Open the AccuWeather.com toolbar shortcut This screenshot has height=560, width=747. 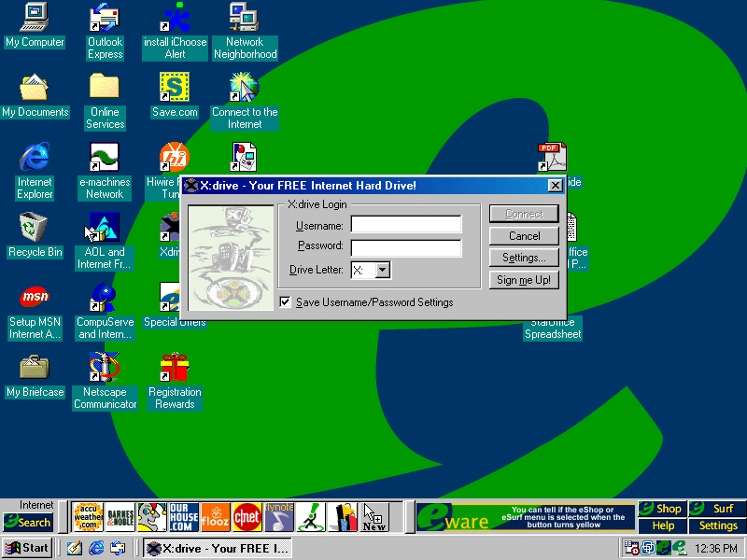(x=89, y=516)
